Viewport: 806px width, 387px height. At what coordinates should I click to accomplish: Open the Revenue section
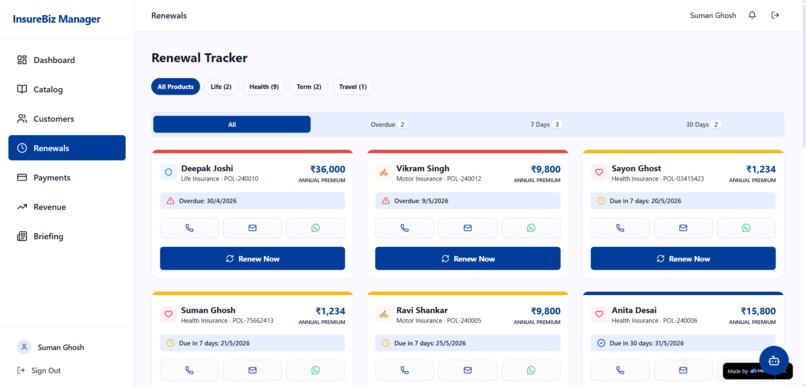pos(67,207)
